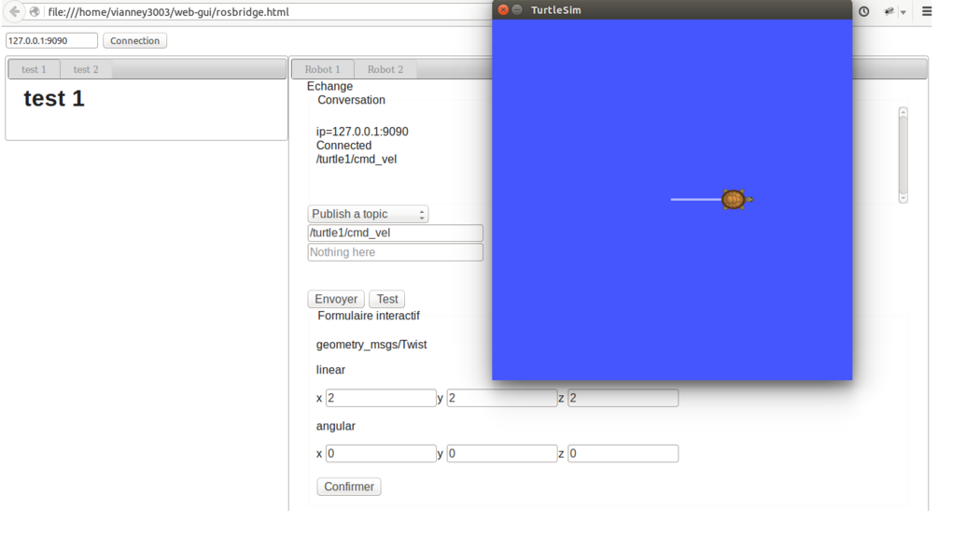This screenshot has height=552, width=980.
Task: Click the Envoyer button
Action: (x=336, y=299)
